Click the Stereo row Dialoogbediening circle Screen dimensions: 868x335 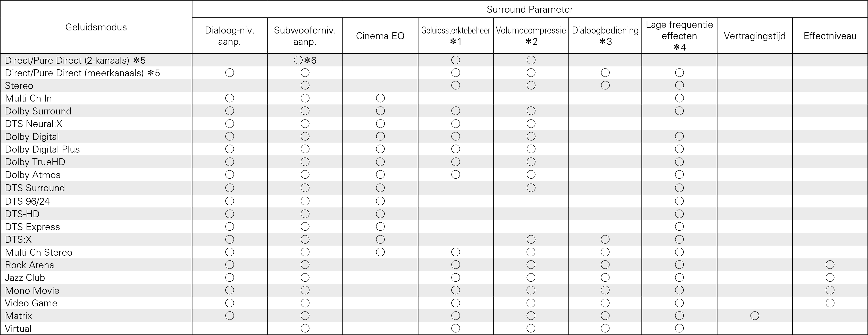(x=605, y=86)
